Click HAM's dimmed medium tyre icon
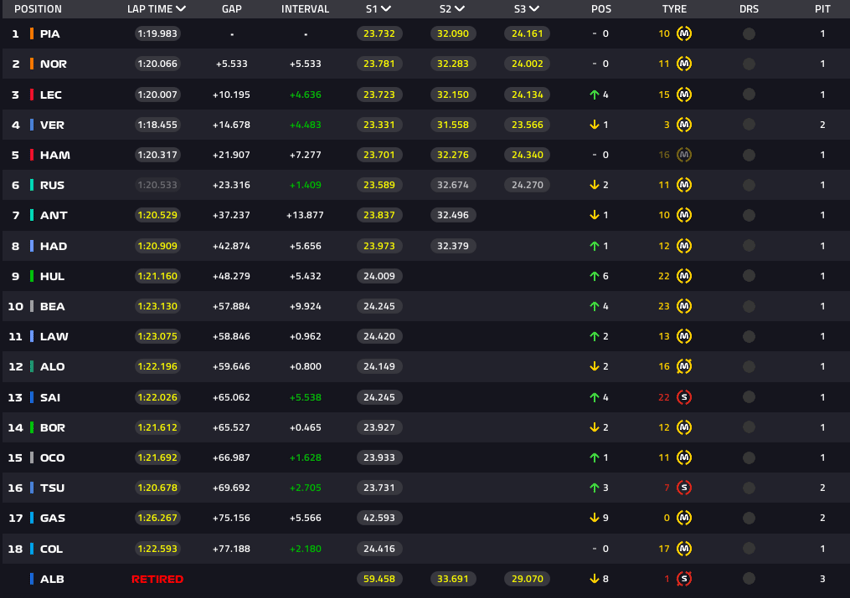 tap(684, 155)
